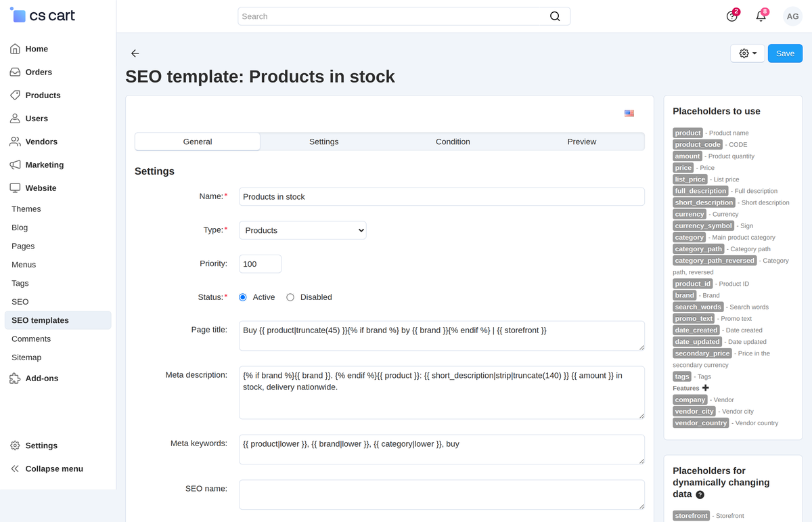The width and height of the screenshot is (812, 522).
Task: Open the SEO sidebar item
Action: pos(20,302)
